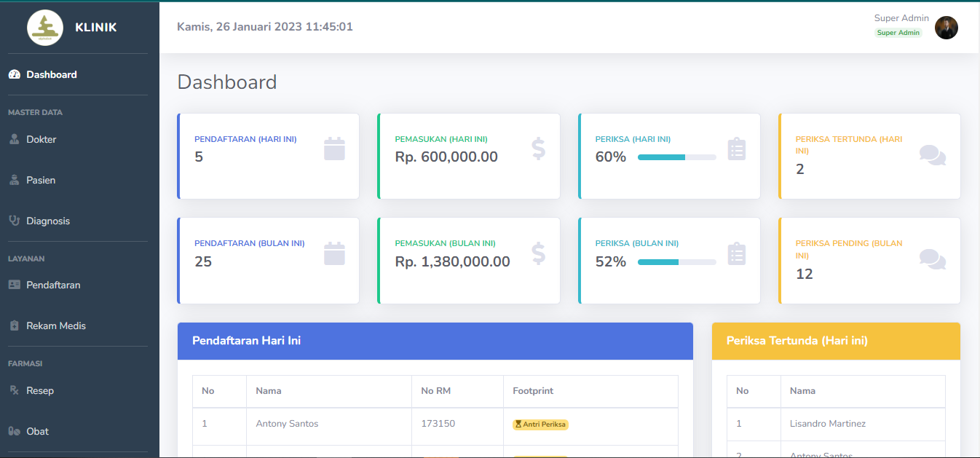Go to Pasien in the sidebar
This screenshot has width=980, height=458.
(41, 180)
